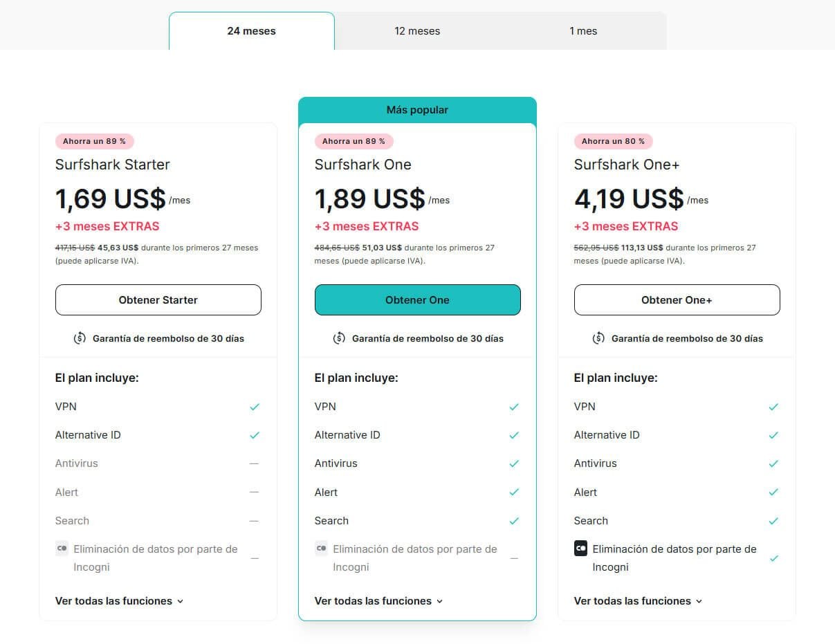The image size is (835, 644).
Task: Click the black Incogni icon in One+ plan
Action: click(x=580, y=549)
